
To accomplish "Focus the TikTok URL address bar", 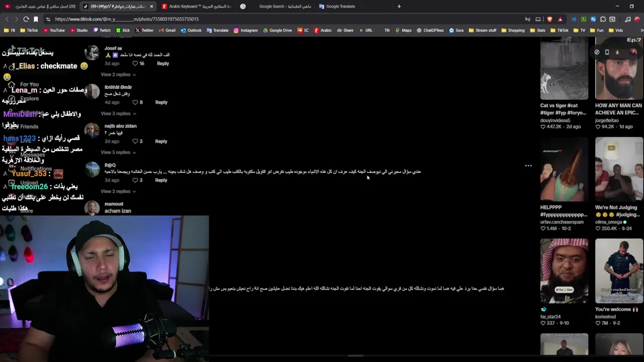I will pos(282,19).
